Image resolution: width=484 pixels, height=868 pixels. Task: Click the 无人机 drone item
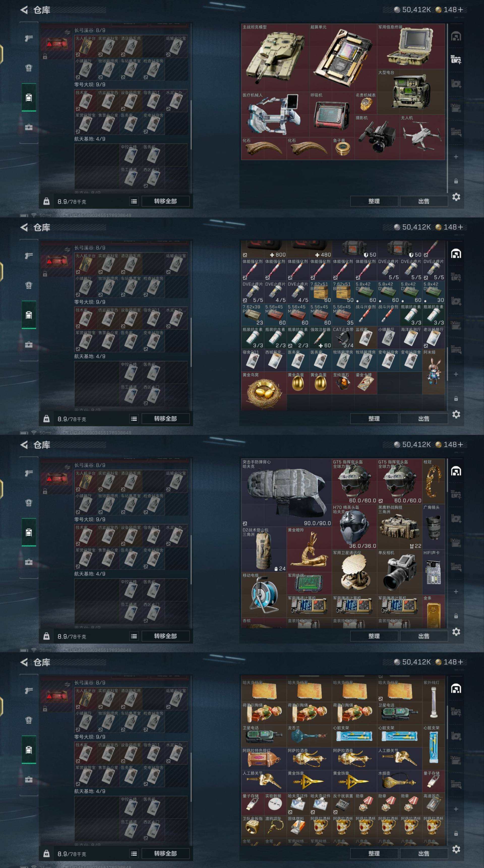(x=422, y=137)
